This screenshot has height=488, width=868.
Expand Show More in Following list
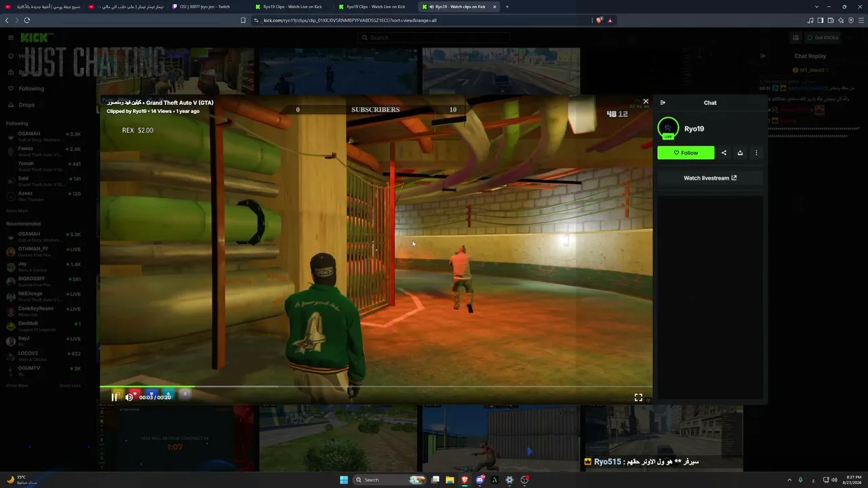pos(17,211)
